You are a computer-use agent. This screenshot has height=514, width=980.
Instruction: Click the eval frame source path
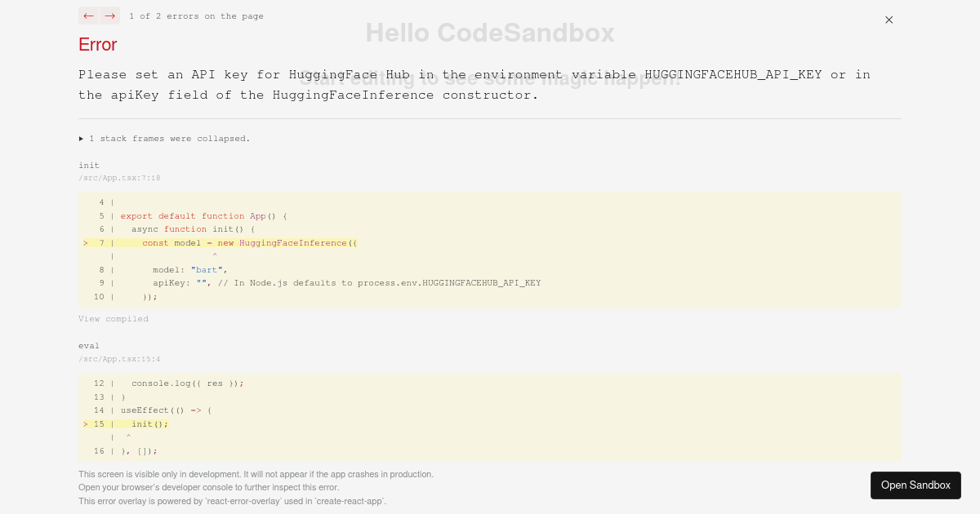coord(119,358)
